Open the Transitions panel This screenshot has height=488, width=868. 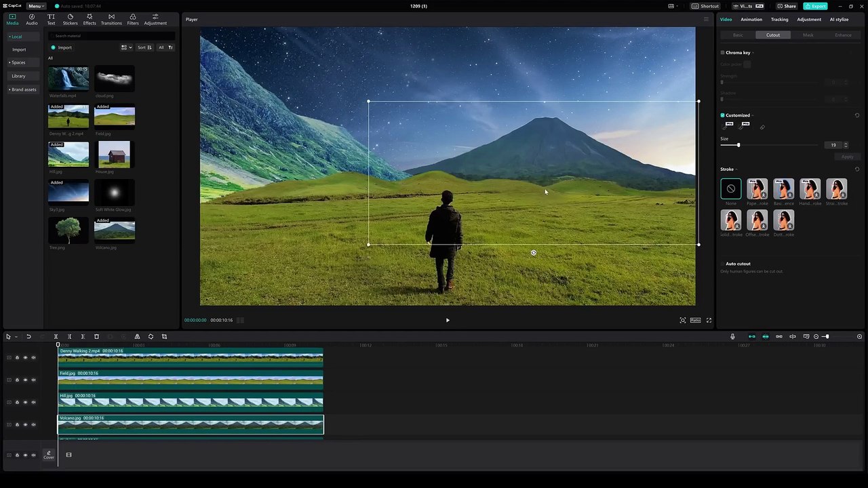tap(111, 19)
